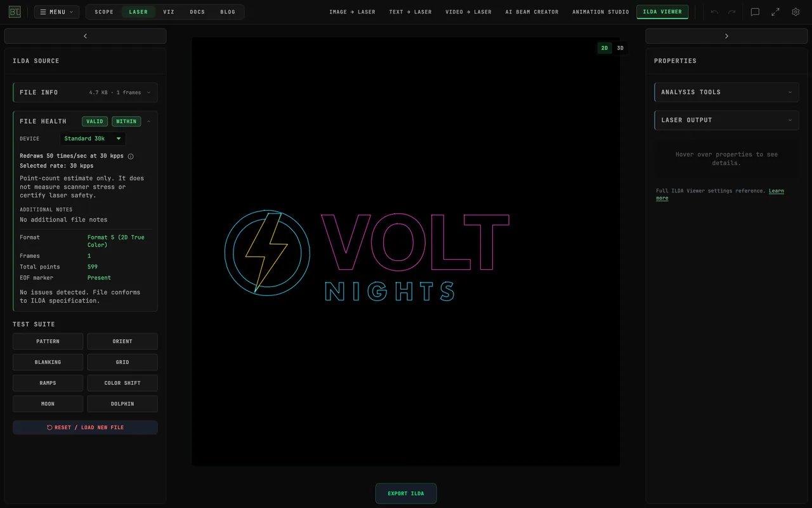Image resolution: width=812 pixels, height=508 pixels.
Task: Load the Ramps test file
Action: click(x=48, y=383)
